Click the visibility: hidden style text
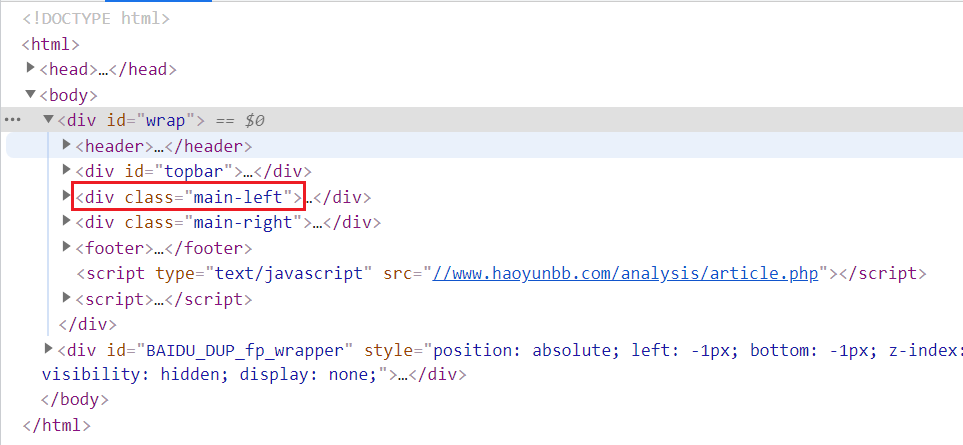Image resolution: width=963 pixels, height=445 pixels. [135, 374]
